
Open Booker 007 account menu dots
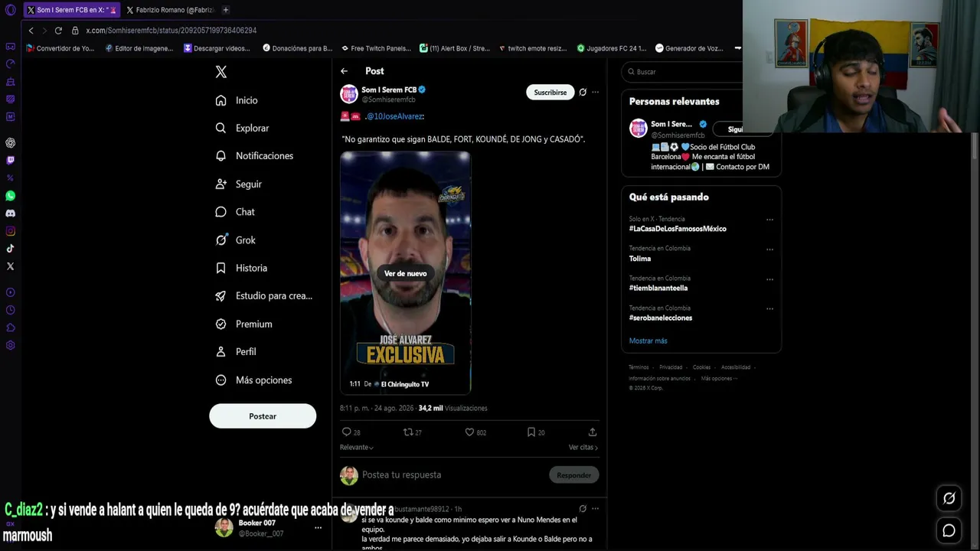click(318, 528)
